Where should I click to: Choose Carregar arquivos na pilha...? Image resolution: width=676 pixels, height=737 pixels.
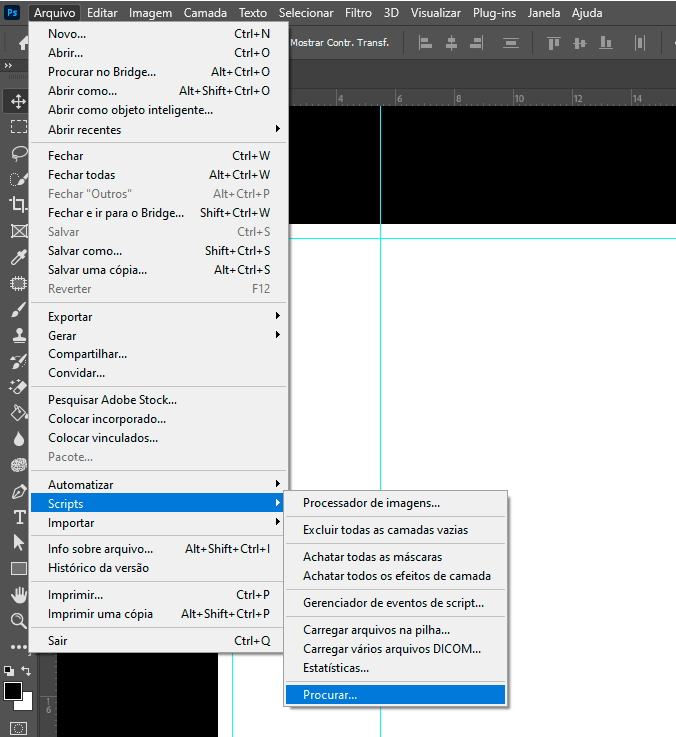[x=395, y=630]
